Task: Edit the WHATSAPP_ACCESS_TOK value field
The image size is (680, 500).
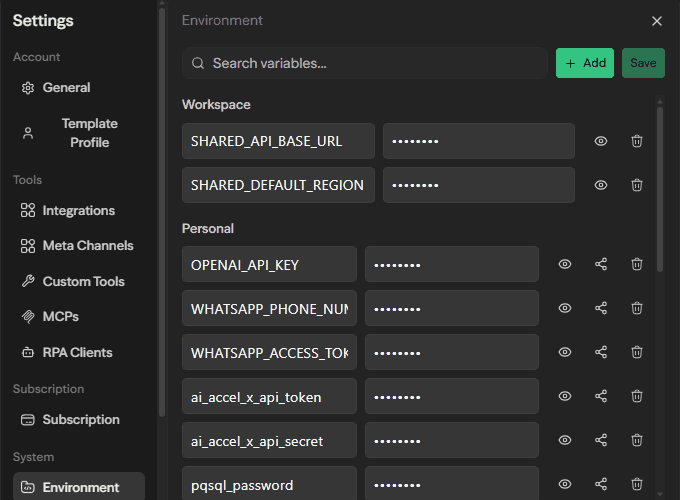Action: 452,352
